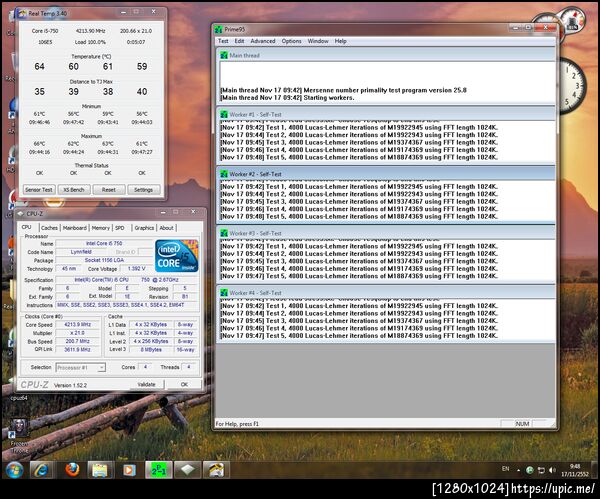Click the Core i5-750 label in Real Temp
The height and width of the screenshot is (499, 600).
point(45,31)
